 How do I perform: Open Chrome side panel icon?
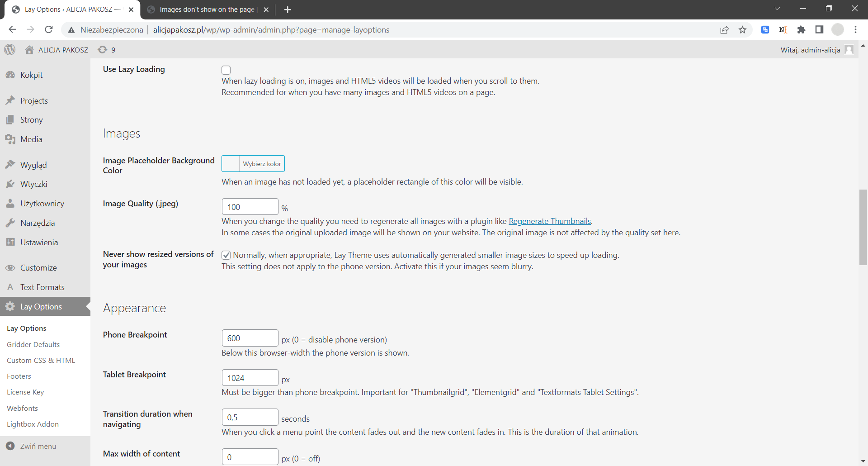tap(819, 30)
